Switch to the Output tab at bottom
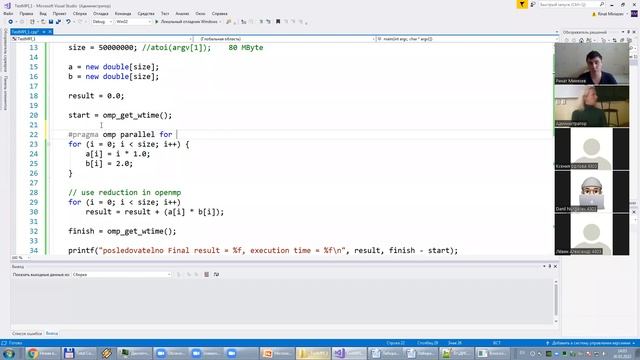The image size is (640, 360). 51,333
